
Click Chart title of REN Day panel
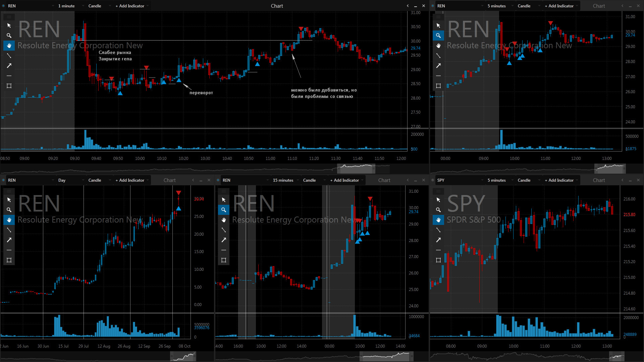(169, 180)
